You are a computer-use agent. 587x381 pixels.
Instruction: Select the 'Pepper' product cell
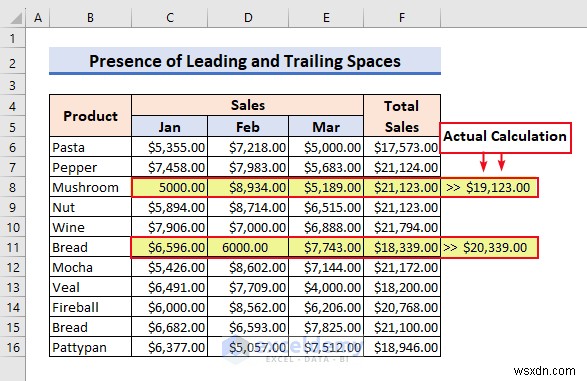(x=91, y=167)
